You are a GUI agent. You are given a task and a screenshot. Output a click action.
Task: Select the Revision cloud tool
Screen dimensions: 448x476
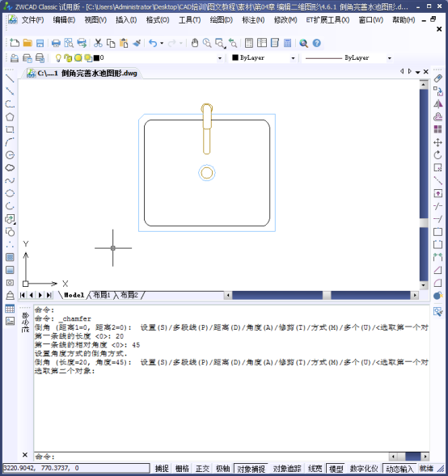point(10,167)
